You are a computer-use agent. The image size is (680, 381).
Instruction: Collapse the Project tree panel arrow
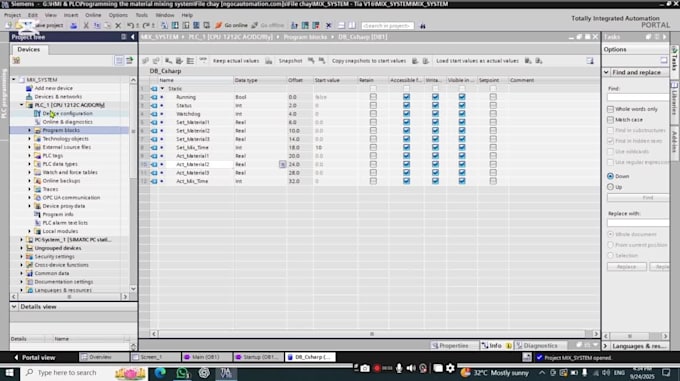click(133, 37)
